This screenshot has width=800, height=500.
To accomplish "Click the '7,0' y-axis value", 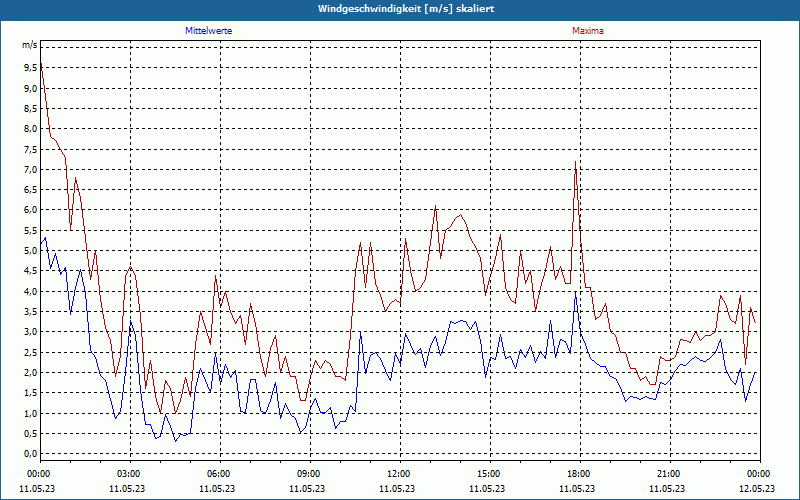I will (x=31, y=169).
